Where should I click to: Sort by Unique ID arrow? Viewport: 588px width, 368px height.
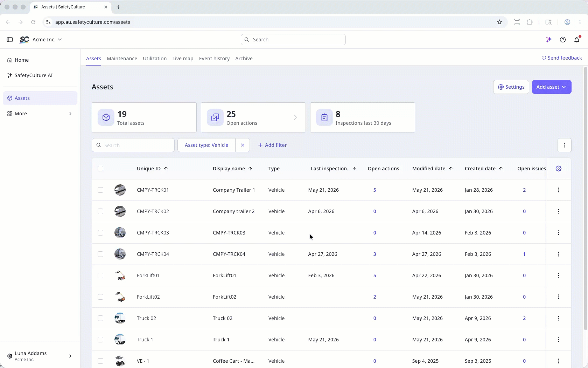click(166, 169)
